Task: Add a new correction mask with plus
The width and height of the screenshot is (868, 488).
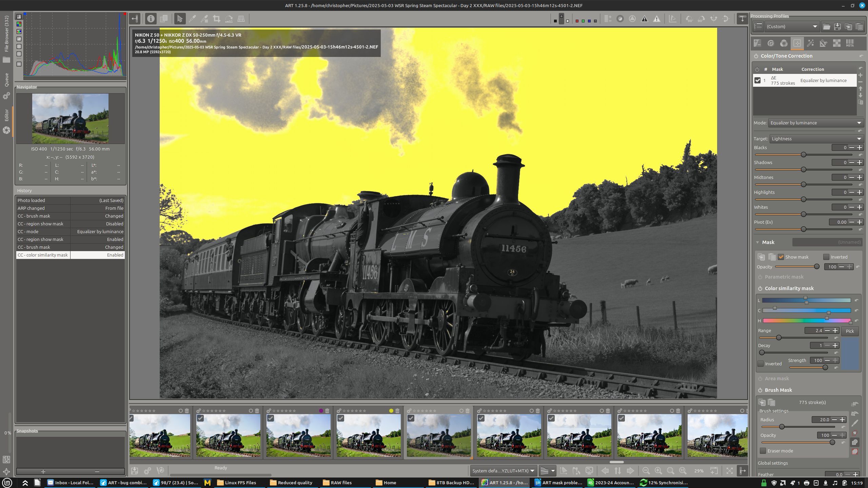Action: point(861,75)
